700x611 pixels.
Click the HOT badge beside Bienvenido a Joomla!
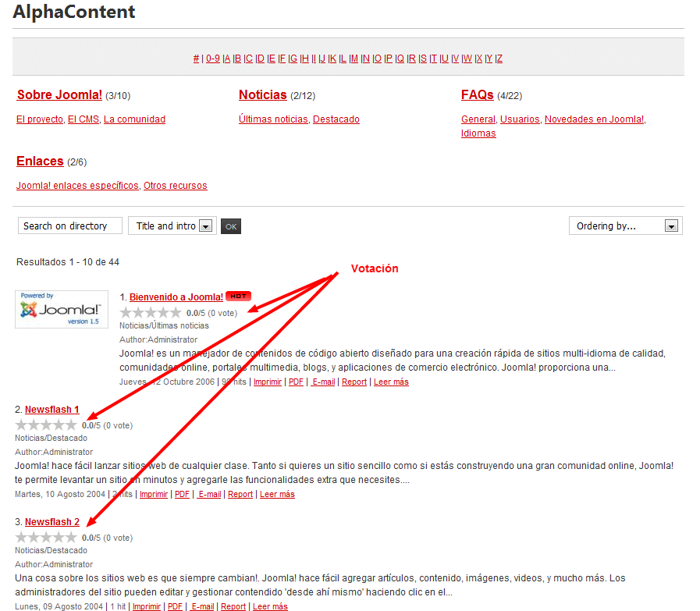coord(238,296)
